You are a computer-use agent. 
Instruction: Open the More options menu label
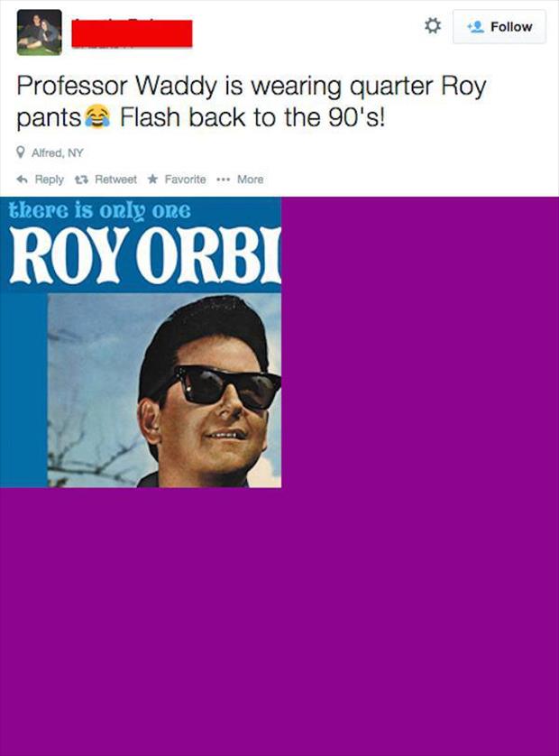[250, 180]
